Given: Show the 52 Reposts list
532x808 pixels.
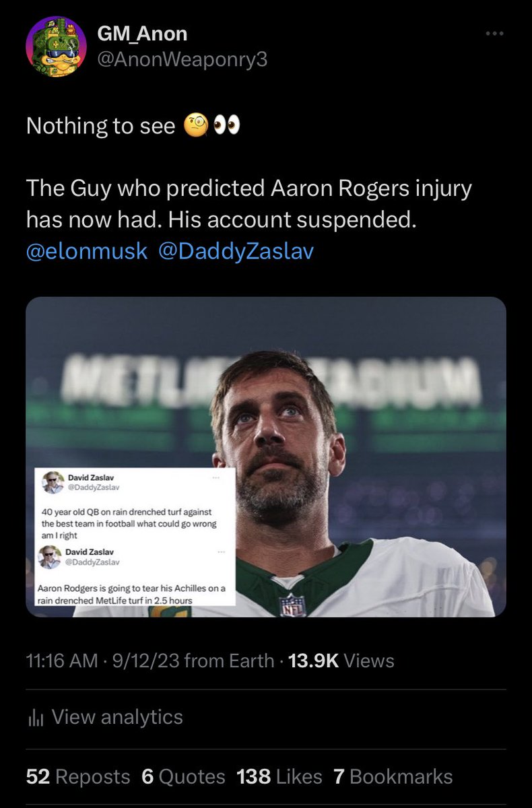Looking at the screenshot, I should pyautogui.click(x=78, y=776).
